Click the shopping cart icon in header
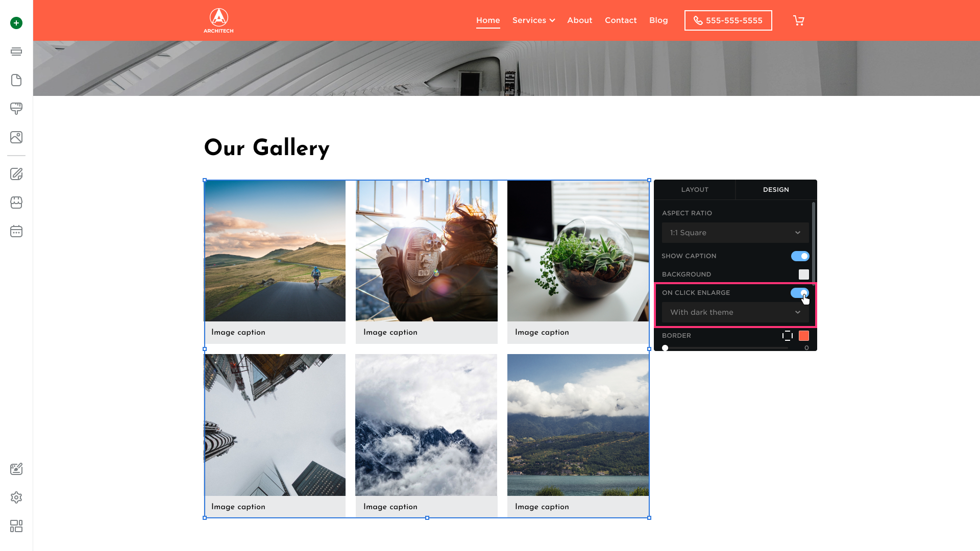980x551 pixels. tap(799, 20)
